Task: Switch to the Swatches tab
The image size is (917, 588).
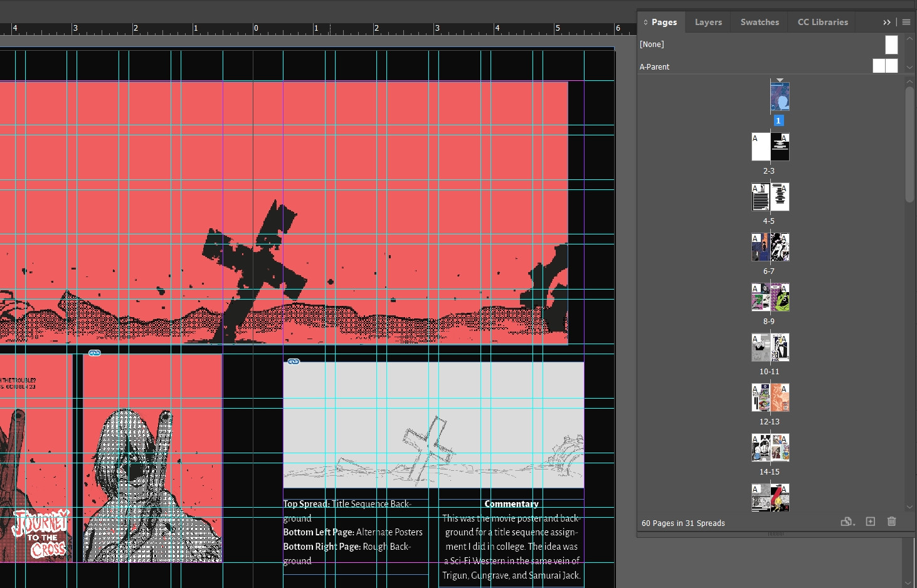Action: tap(760, 22)
